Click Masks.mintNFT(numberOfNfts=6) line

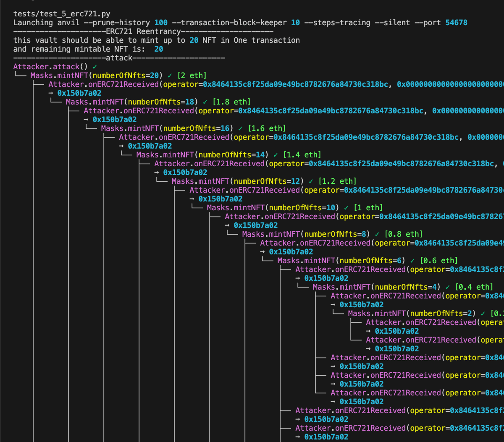[x=367, y=261]
